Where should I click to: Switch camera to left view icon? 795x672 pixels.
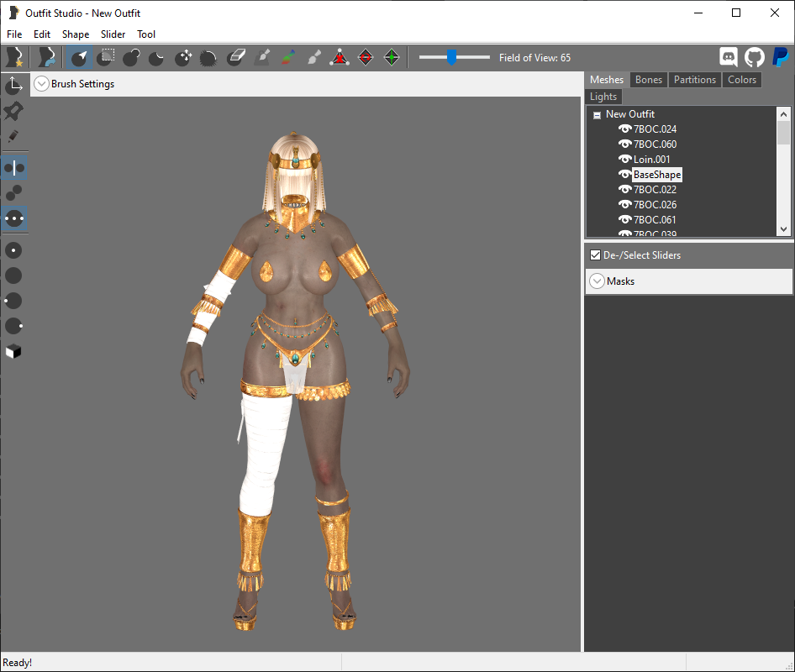click(13, 301)
